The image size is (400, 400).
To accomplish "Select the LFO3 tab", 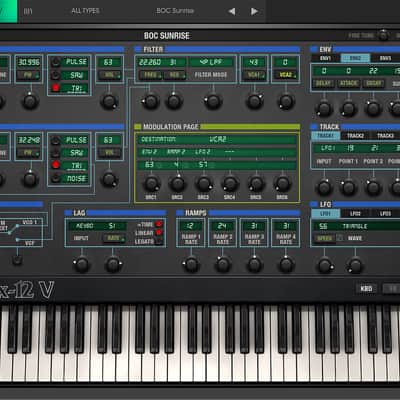I will coord(385,213).
